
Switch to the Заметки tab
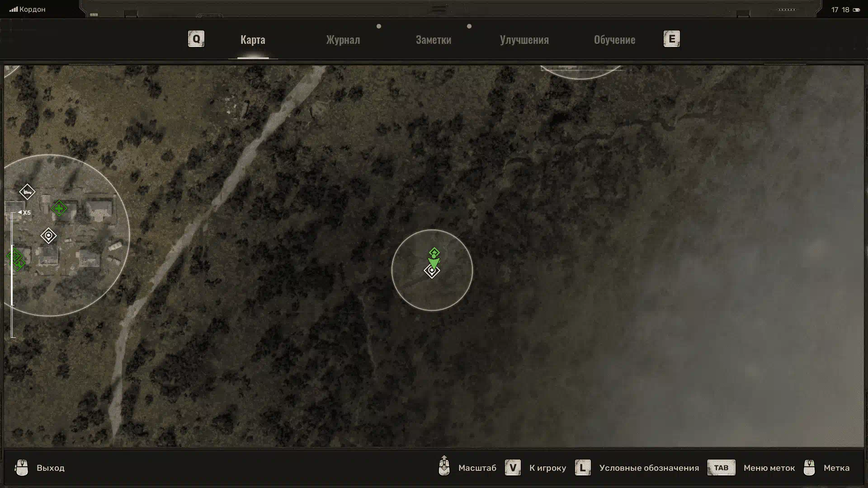click(433, 40)
